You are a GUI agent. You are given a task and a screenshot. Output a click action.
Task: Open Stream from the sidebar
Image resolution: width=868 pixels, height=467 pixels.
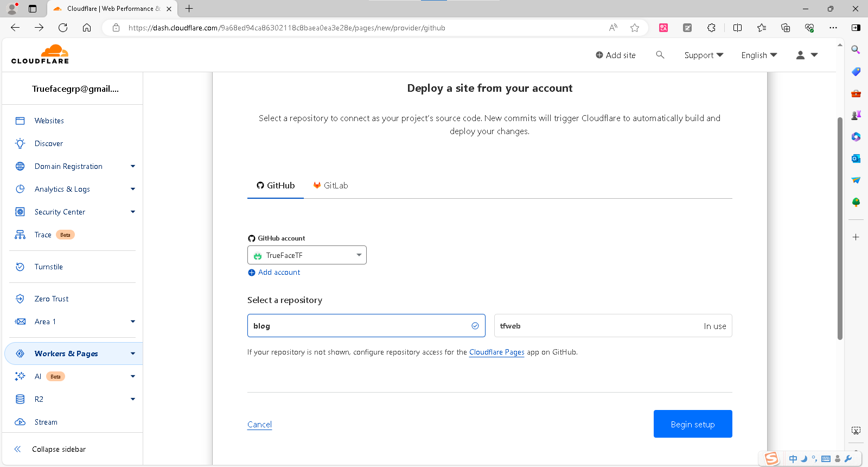tap(46, 422)
